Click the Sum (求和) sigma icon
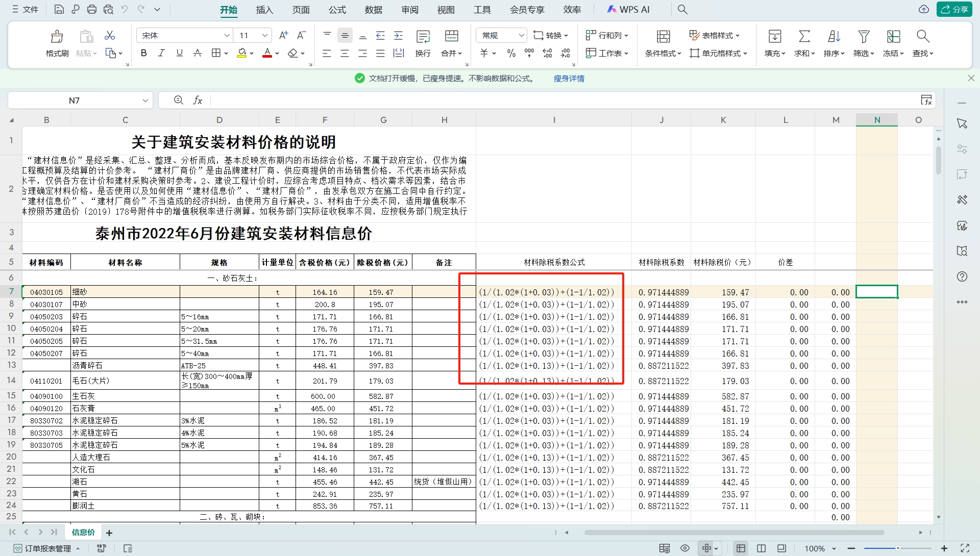980x556 pixels. [x=804, y=36]
